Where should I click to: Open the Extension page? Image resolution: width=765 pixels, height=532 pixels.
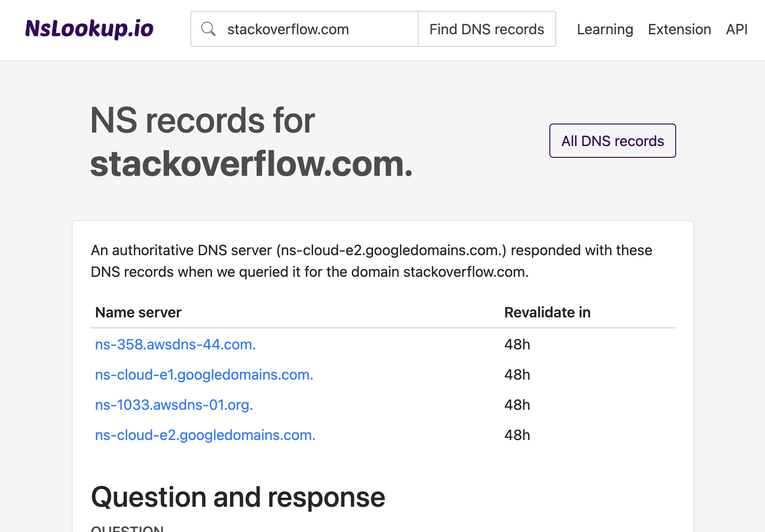[679, 29]
